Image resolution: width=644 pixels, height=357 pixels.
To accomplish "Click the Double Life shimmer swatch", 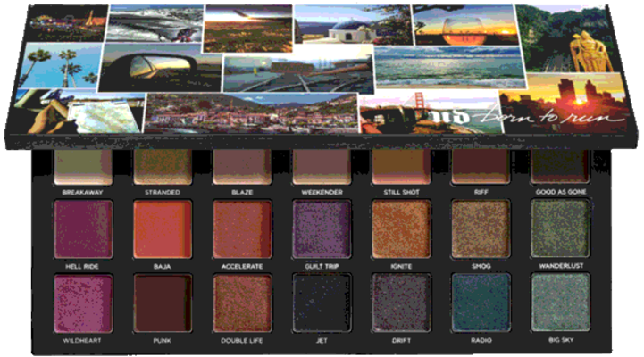I will click(x=242, y=303).
